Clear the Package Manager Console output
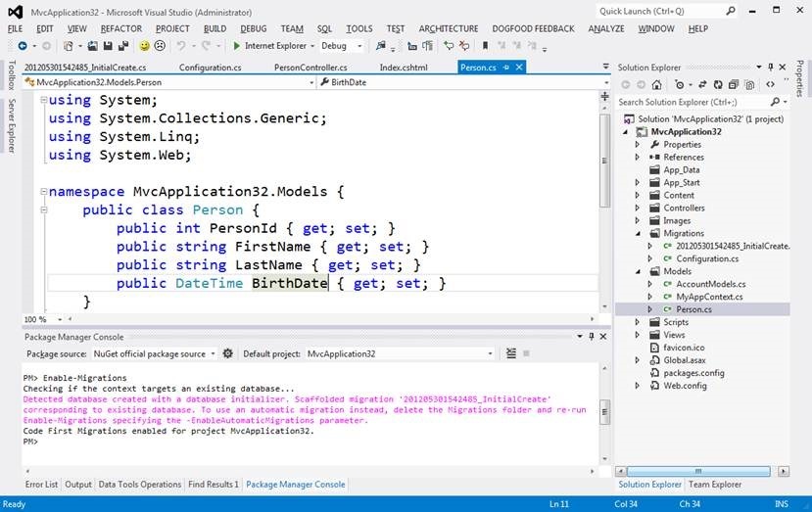This screenshot has width=812, height=512. [511, 353]
